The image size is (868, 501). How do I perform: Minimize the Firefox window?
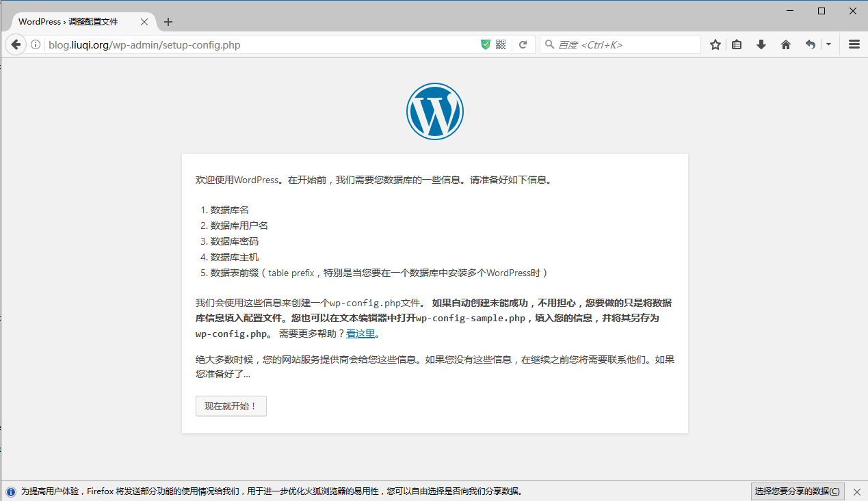coord(791,10)
